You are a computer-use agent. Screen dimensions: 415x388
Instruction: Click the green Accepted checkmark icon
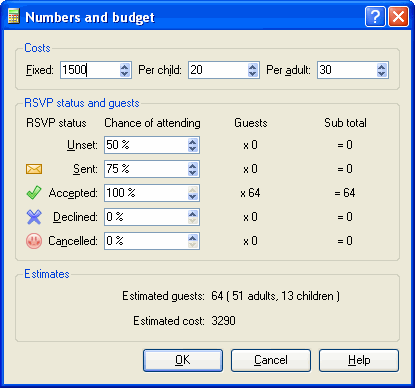tap(34, 193)
